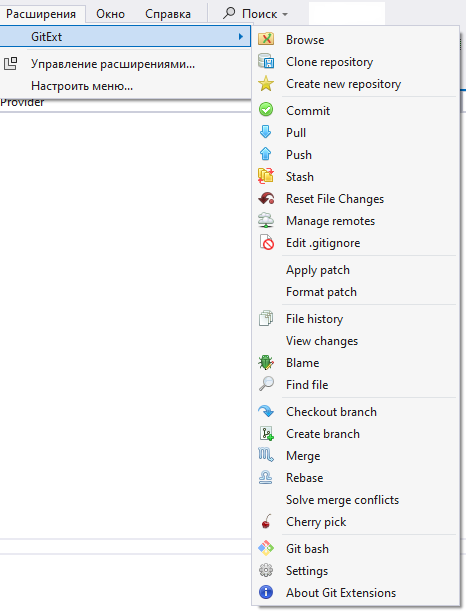This screenshot has width=466, height=612.
Task: Choose the Git bash text label
Action: [x=307, y=549]
